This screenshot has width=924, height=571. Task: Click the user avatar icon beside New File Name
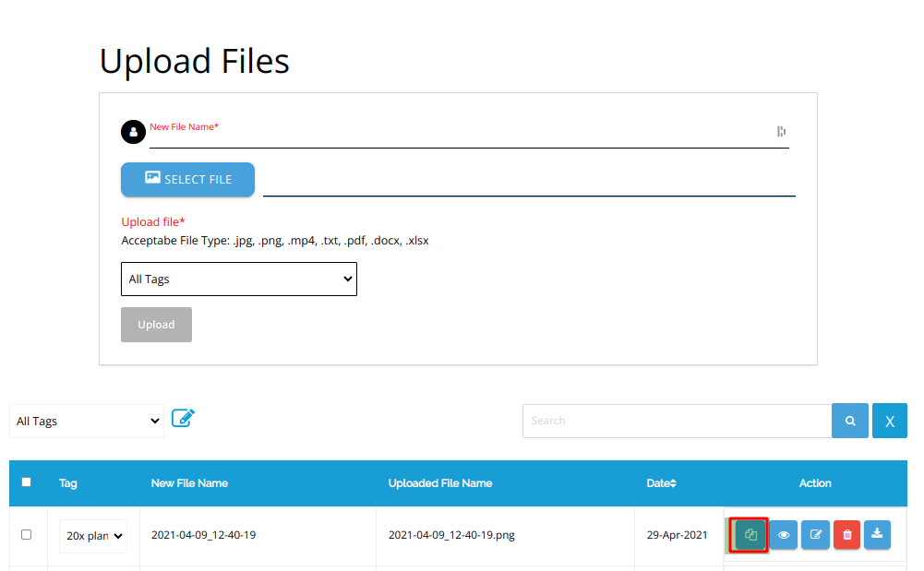(133, 132)
